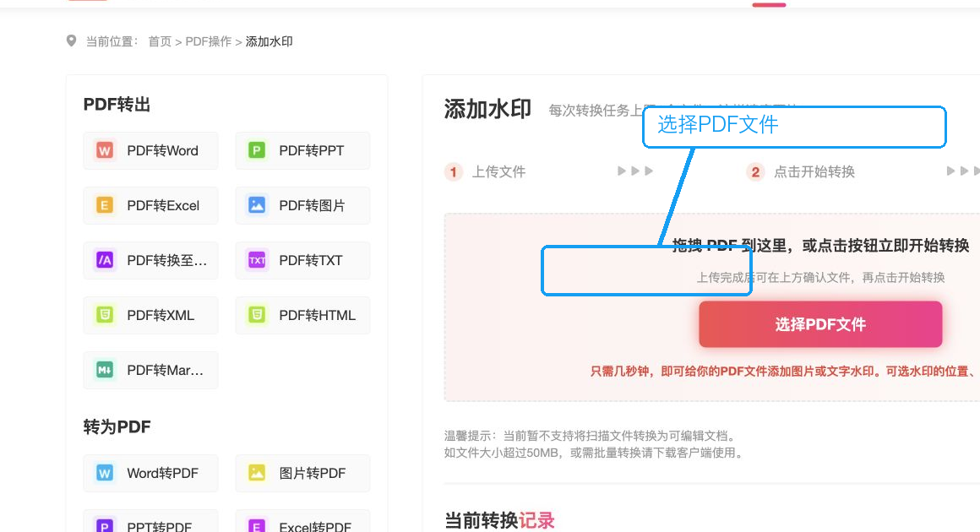This screenshot has width=980, height=532.
Task: Click step 2 点击开始转换 label
Action: 814,171
